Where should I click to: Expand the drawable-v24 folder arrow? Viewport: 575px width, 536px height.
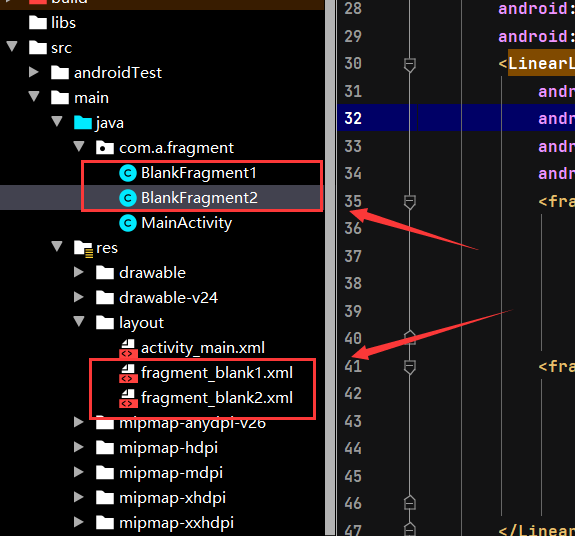pos(78,297)
